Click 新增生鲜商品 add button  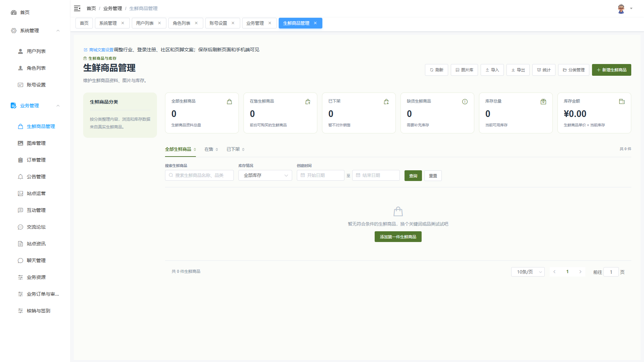611,70
